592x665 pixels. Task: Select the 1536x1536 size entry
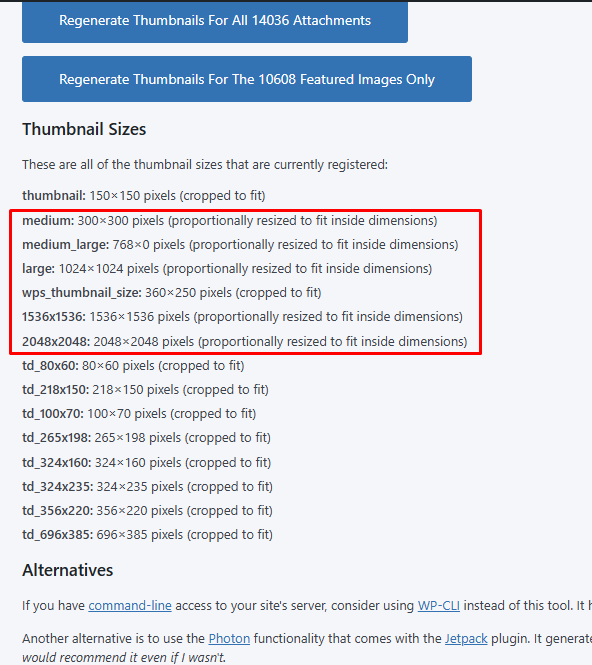242,317
